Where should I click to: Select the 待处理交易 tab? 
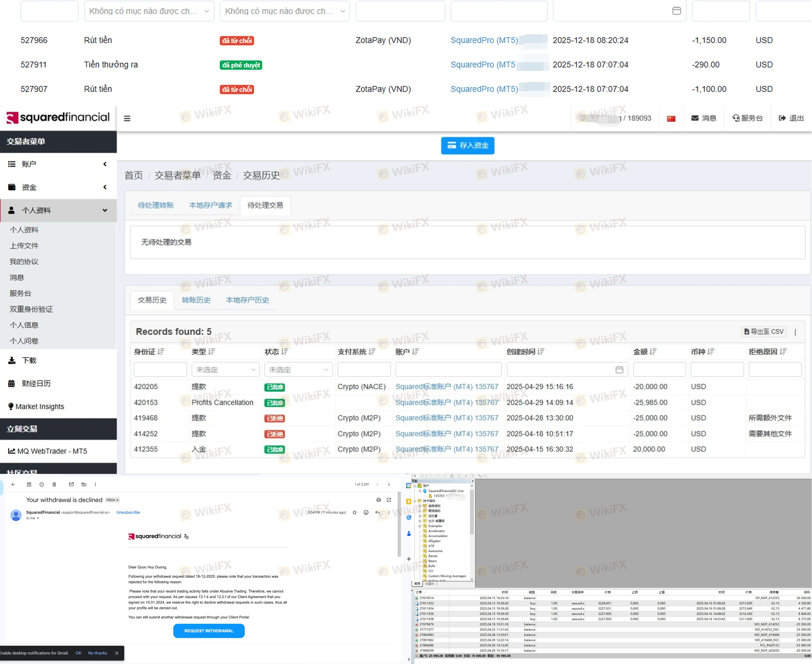tap(265, 205)
